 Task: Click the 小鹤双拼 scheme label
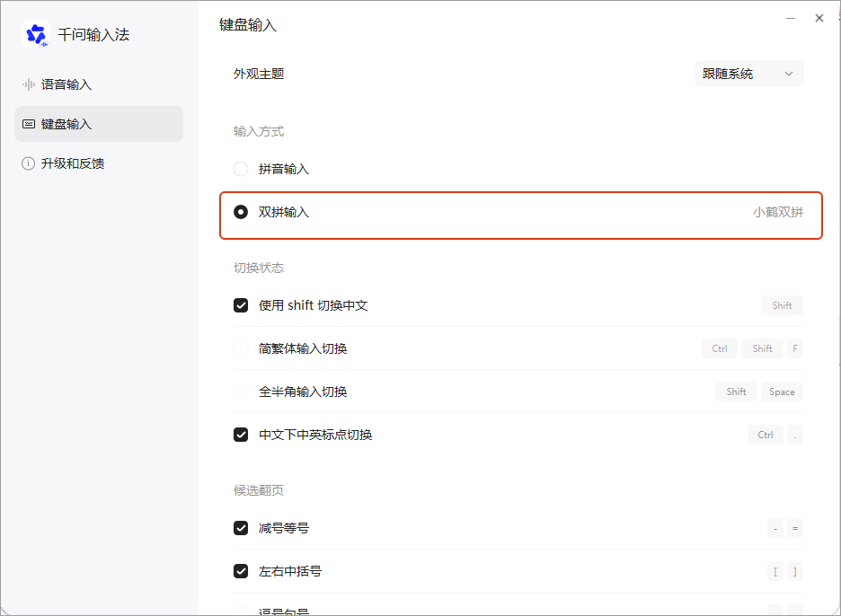click(x=778, y=212)
